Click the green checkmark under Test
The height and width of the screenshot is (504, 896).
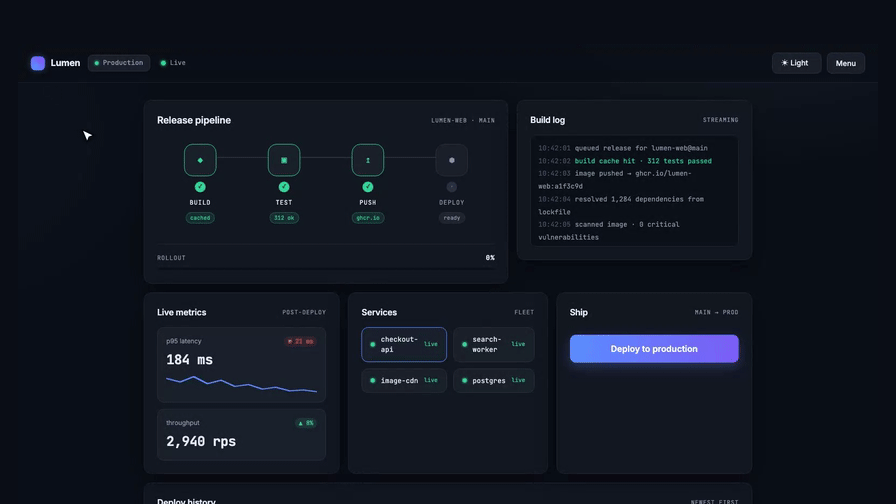point(284,187)
